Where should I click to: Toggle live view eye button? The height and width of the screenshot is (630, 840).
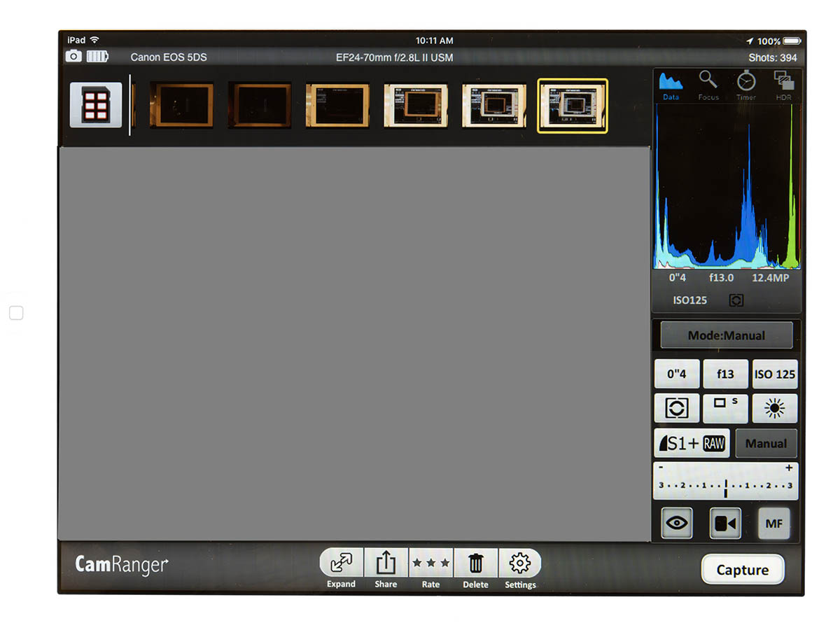(677, 524)
